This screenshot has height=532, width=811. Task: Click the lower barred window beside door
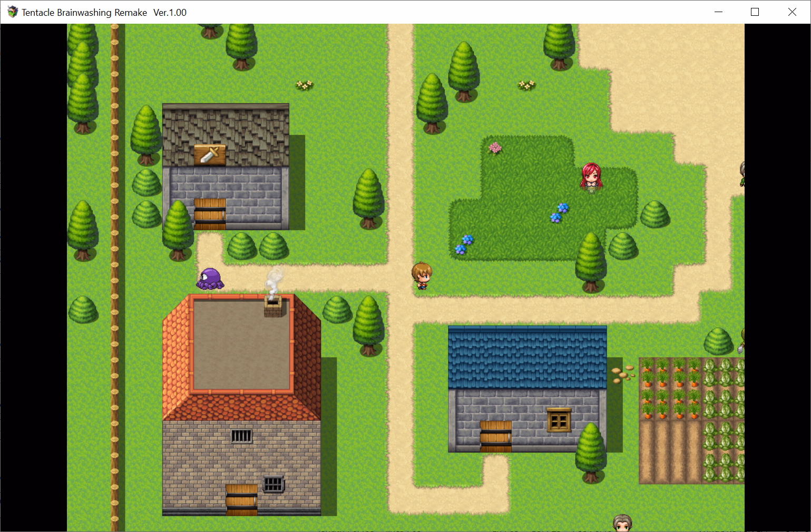pyautogui.click(x=273, y=484)
